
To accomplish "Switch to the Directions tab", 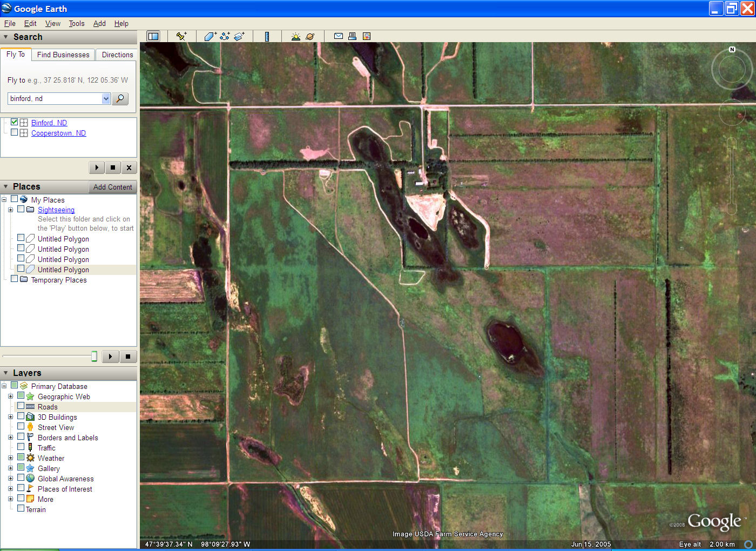I will (117, 55).
